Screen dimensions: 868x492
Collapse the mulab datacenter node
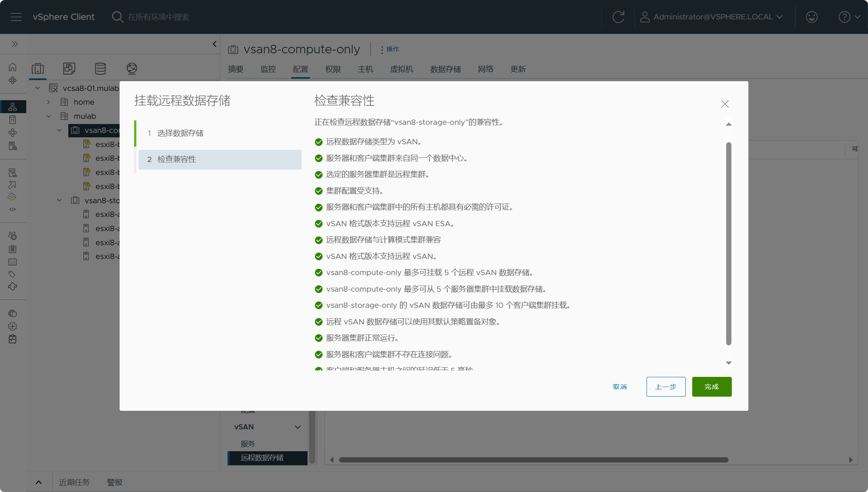tap(48, 116)
